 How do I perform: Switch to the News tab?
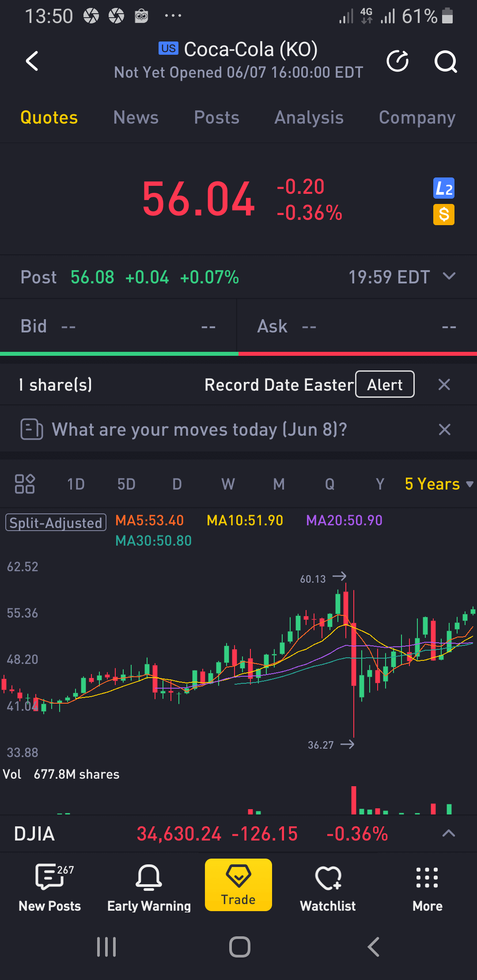click(x=136, y=118)
